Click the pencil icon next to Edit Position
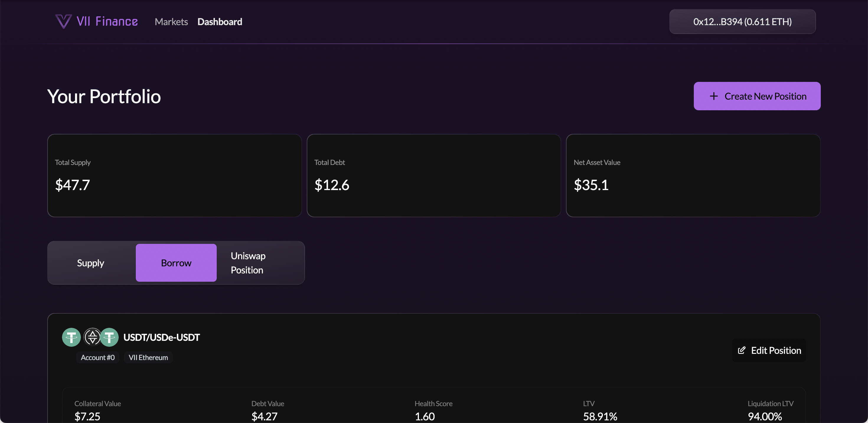868x423 pixels. coord(742,351)
